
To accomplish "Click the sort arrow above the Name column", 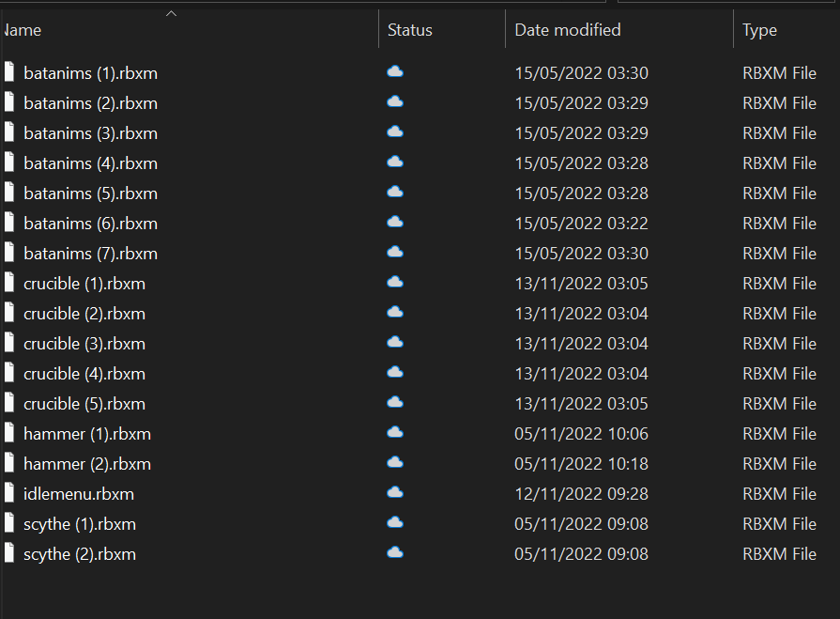I will [172, 13].
